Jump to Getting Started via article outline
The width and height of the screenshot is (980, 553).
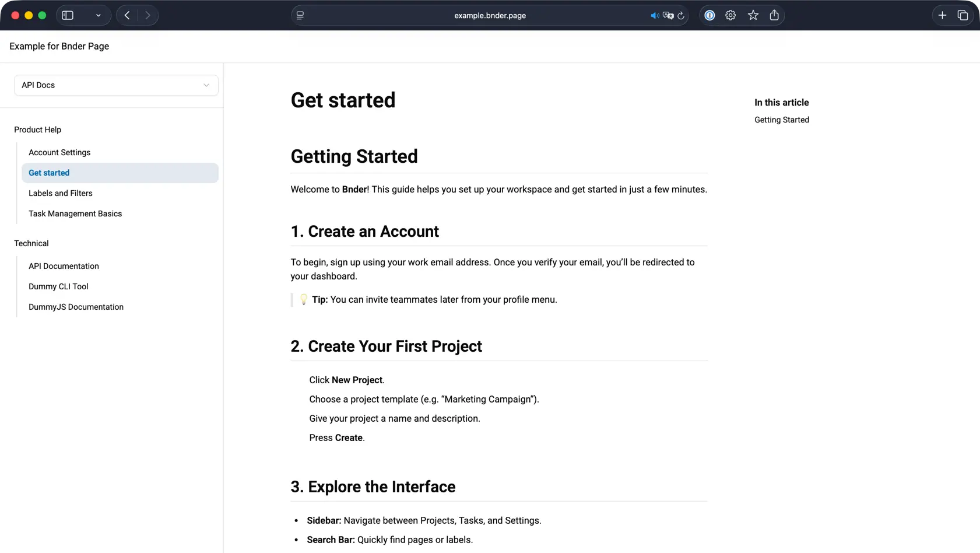781,120
